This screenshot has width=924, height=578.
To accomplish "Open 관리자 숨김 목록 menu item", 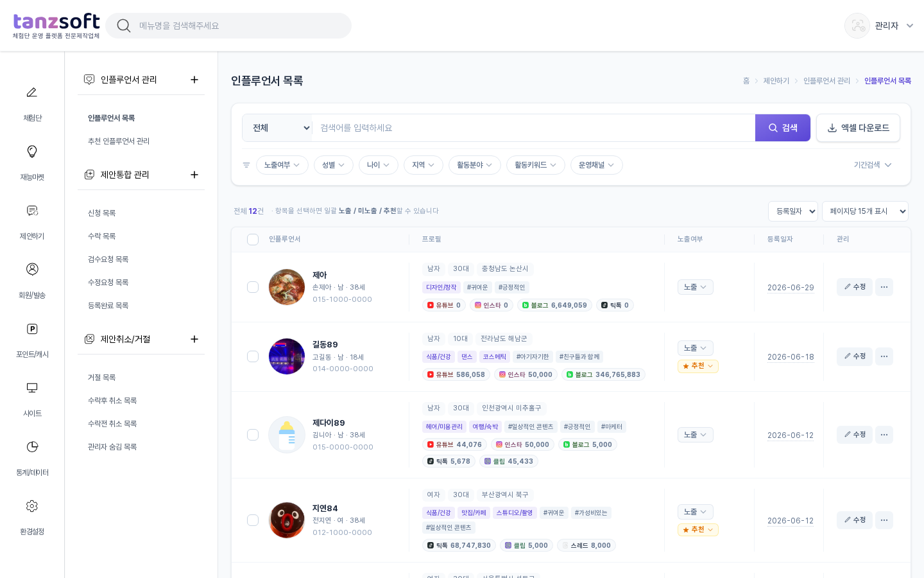I will (112, 447).
